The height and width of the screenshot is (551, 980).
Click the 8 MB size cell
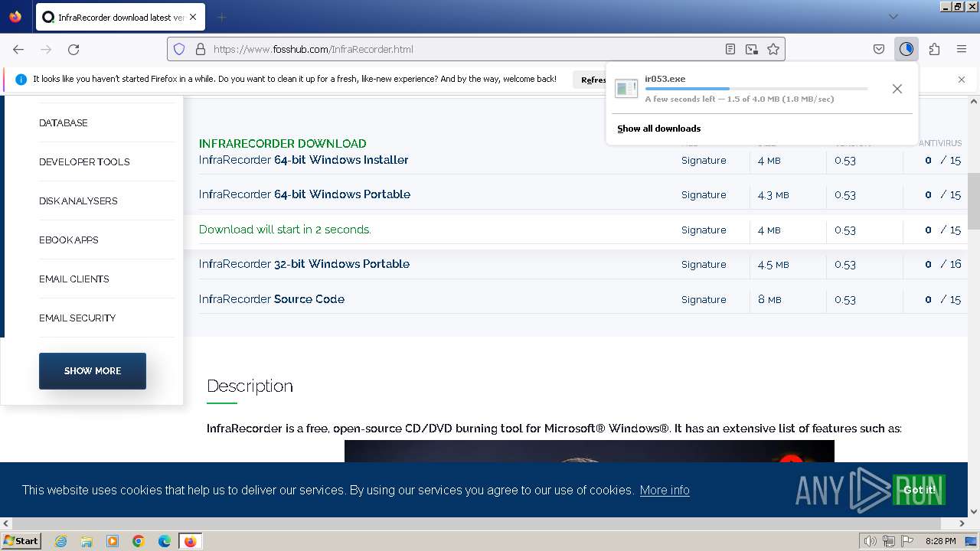(x=769, y=299)
